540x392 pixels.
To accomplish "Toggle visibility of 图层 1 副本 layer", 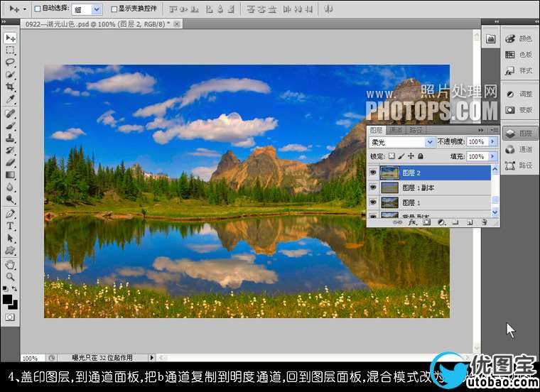I will [373, 187].
